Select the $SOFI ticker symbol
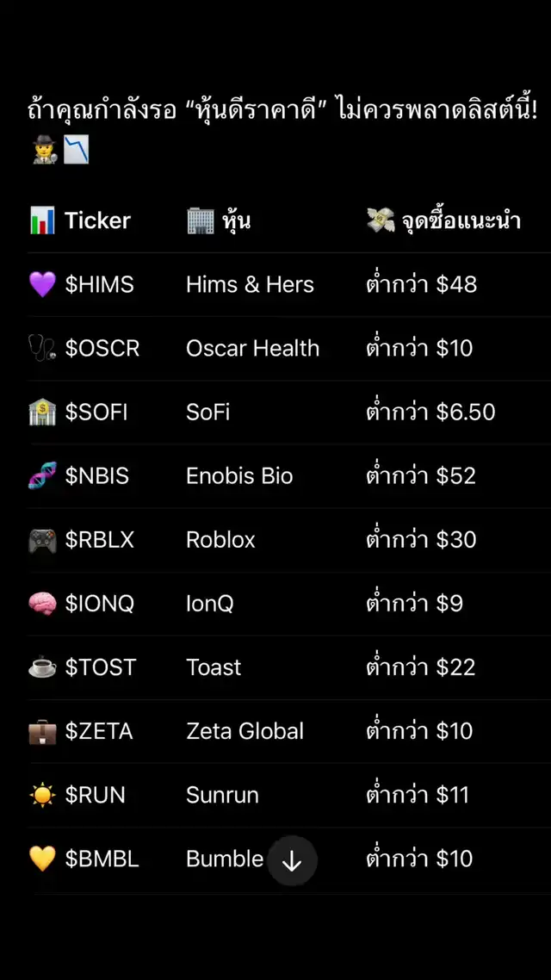This screenshot has width=551, height=980. pyautogui.click(x=96, y=412)
